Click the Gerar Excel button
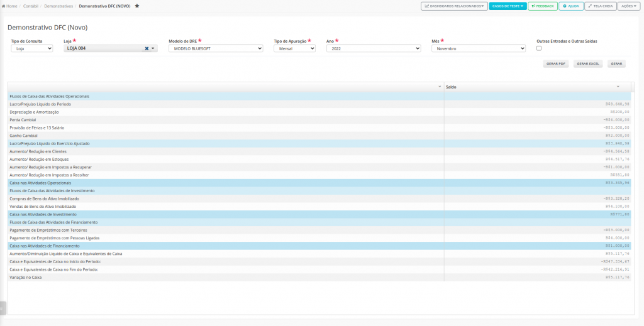The image size is (644, 326). 588,63
